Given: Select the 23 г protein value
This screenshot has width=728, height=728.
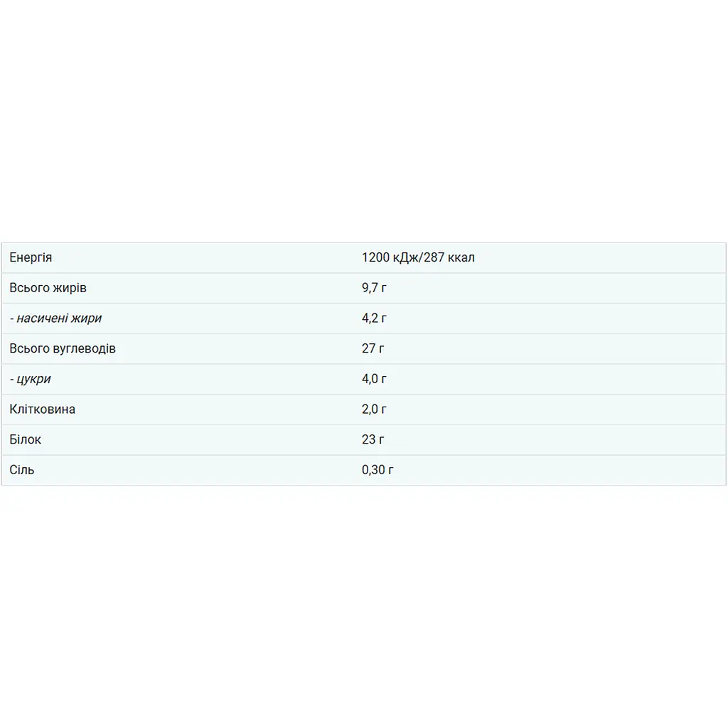Looking at the screenshot, I should tap(373, 439).
